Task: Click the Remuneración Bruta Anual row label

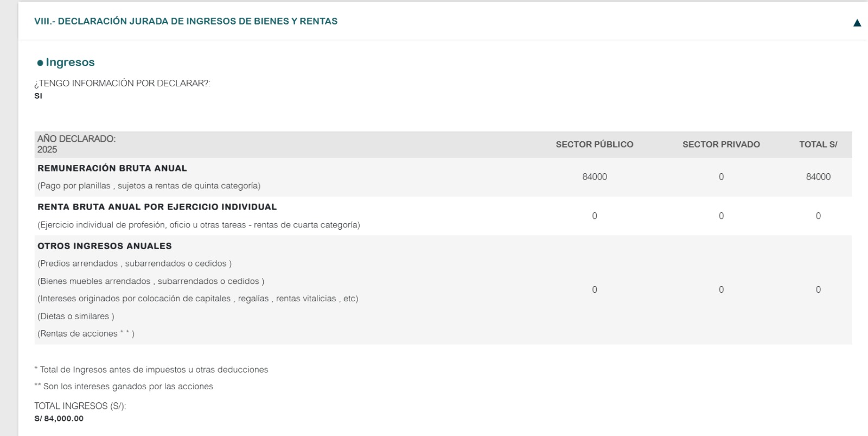Action: 112,168
